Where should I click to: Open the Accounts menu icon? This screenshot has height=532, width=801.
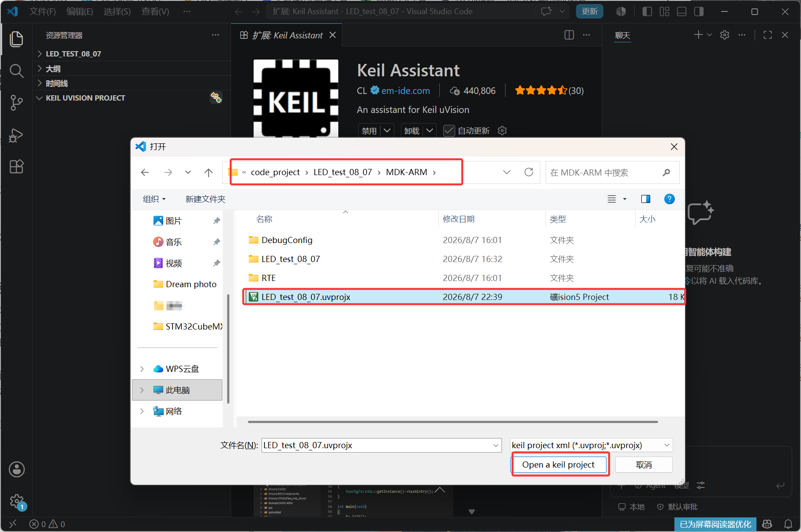coord(17,469)
